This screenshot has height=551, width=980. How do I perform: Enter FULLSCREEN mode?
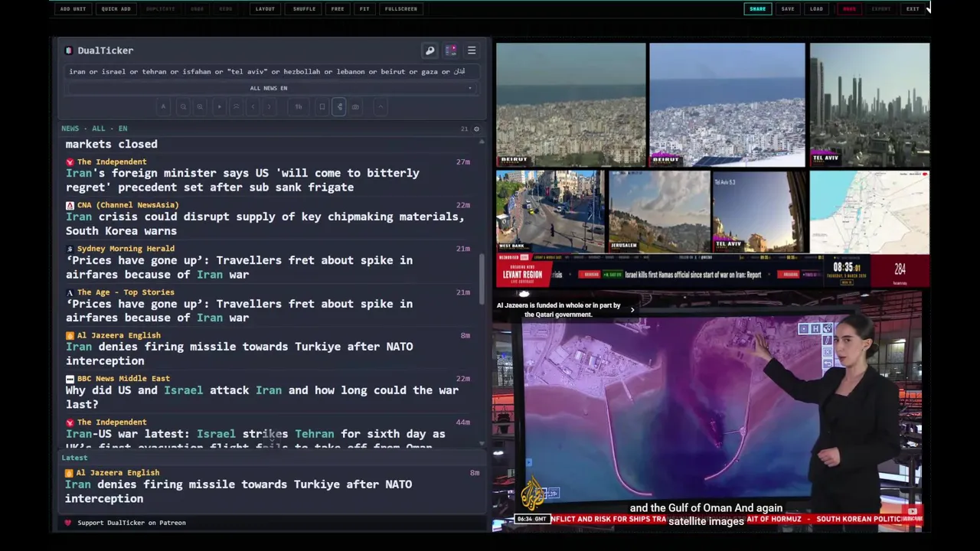click(x=401, y=9)
